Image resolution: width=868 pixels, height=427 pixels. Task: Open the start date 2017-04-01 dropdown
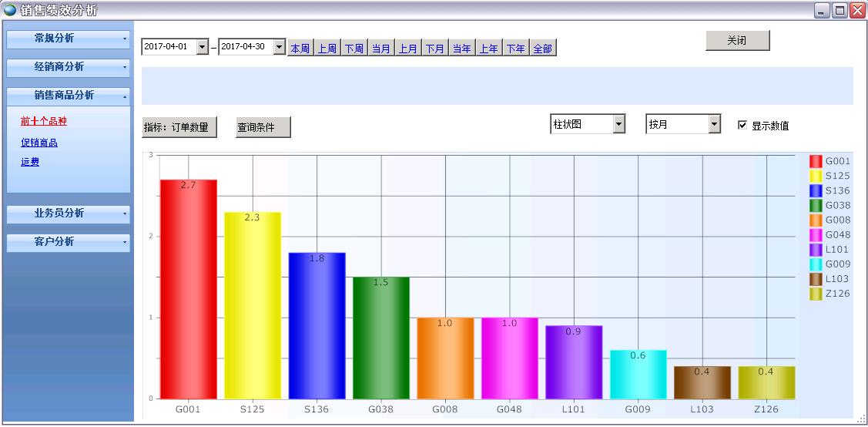(203, 47)
